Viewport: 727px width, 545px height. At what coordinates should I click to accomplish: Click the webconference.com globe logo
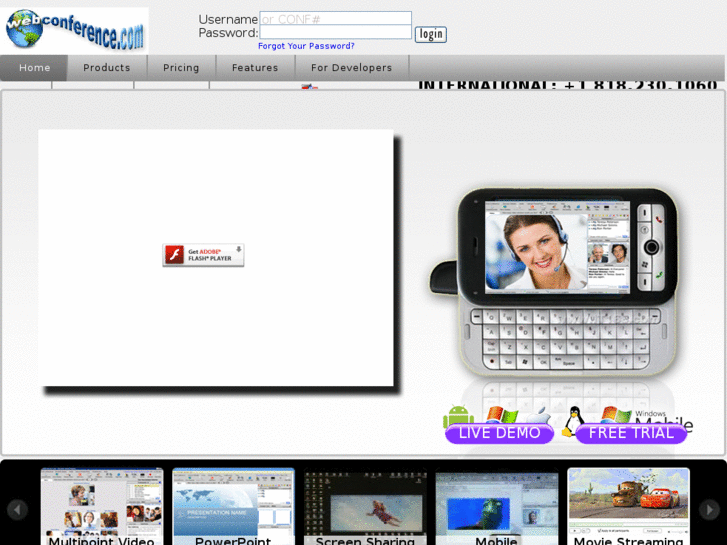pyautogui.click(x=75, y=30)
